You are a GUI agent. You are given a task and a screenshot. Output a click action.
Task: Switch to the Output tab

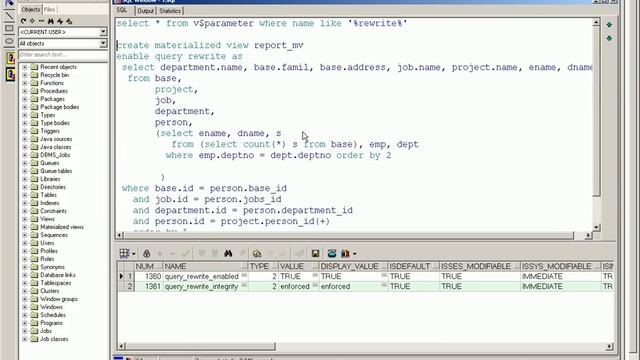(145, 11)
